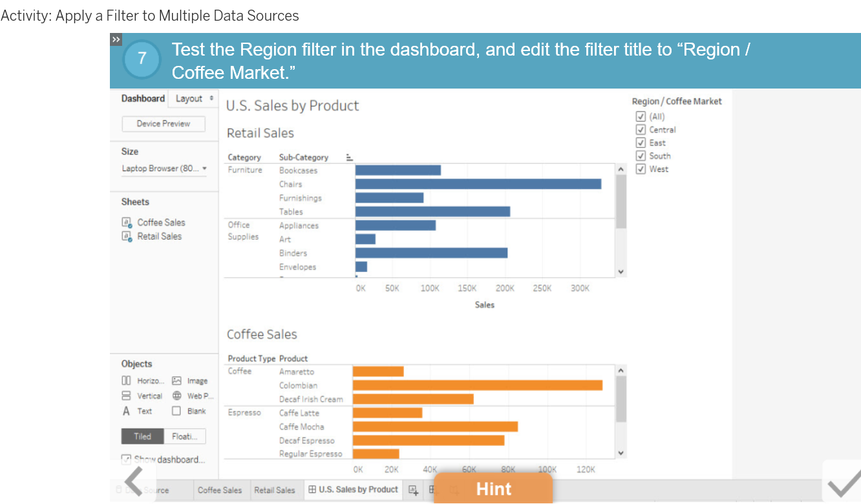This screenshot has height=504, width=861.
Task: Open the Coffee Sales worksheet tab at bottom
Action: pyautogui.click(x=220, y=490)
